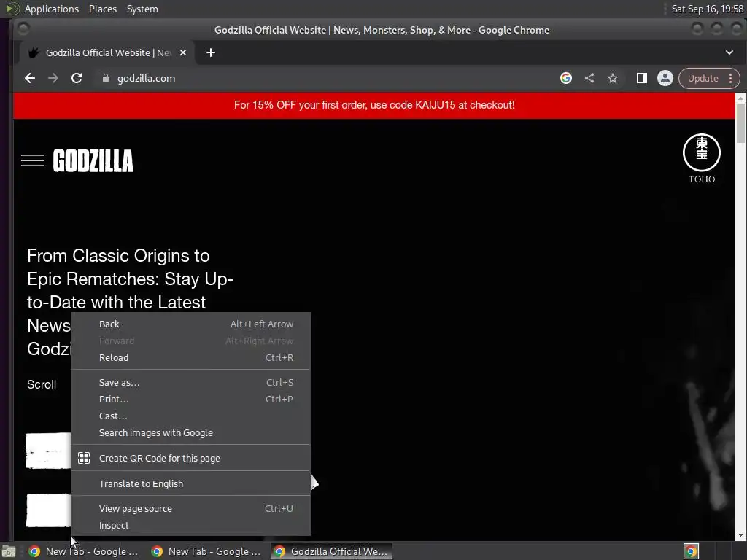Click the show desktop icon in the taskbar
Image resolution: width=747 pixels, height=560 pixels.
[9, 551]
